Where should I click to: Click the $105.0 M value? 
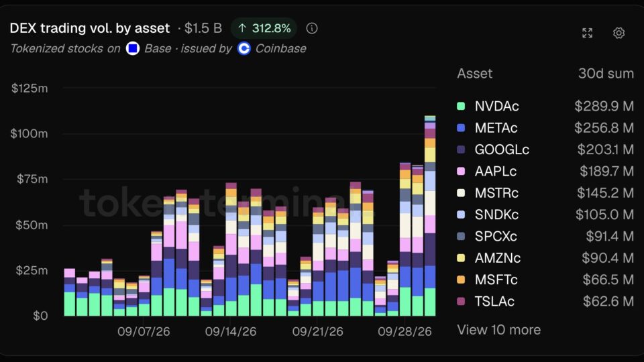click(604, 215)
